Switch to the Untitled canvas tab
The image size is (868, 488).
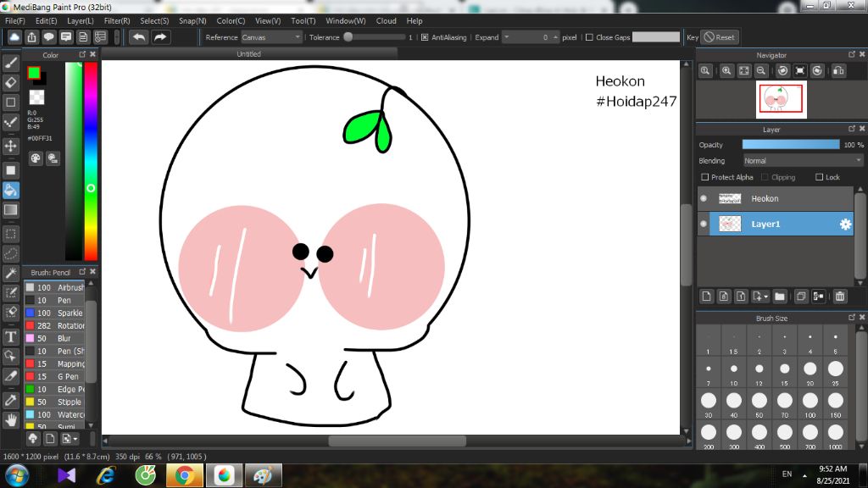[x=248, y=53]
